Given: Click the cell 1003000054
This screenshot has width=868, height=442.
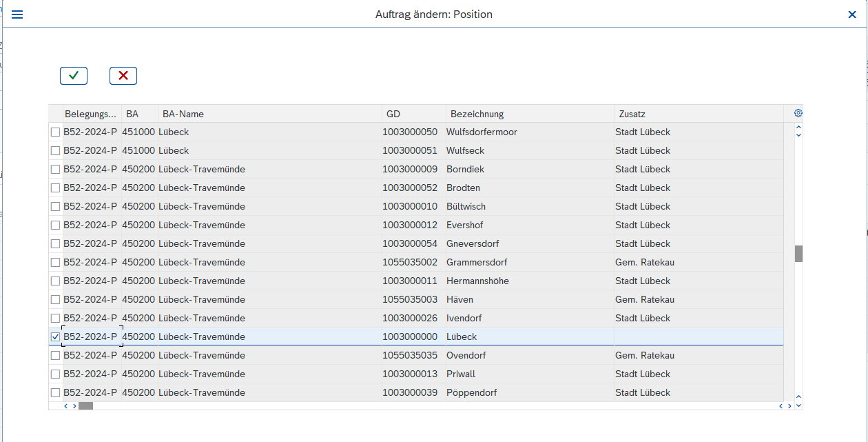Looking at the screenshot, I should [414, 244].
